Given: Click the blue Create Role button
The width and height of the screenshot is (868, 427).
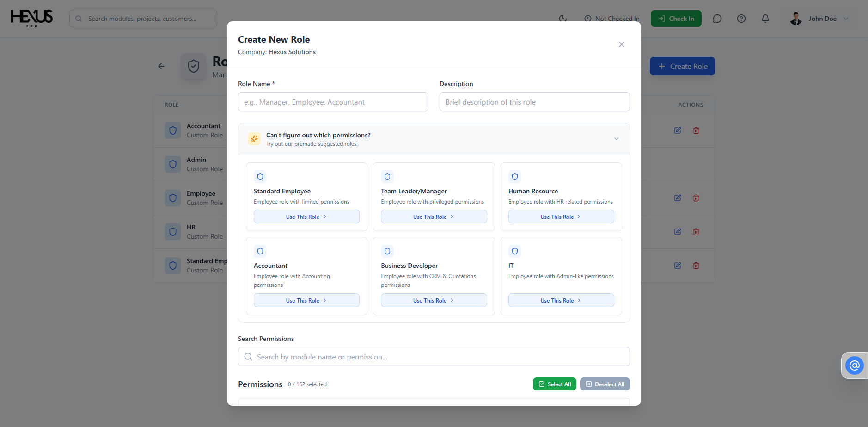Looking at the screenshot, I should tap(682, 66).
